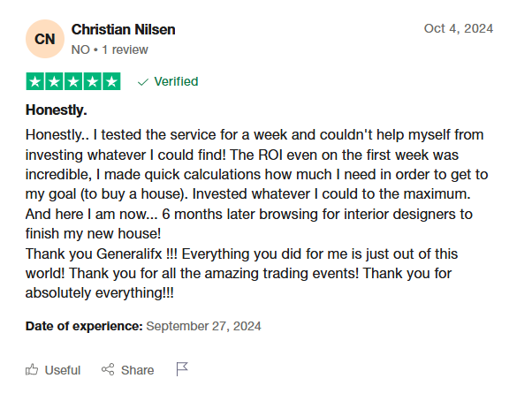Share this review
This screenshot has width=532, height=401.
coord(127,370)
